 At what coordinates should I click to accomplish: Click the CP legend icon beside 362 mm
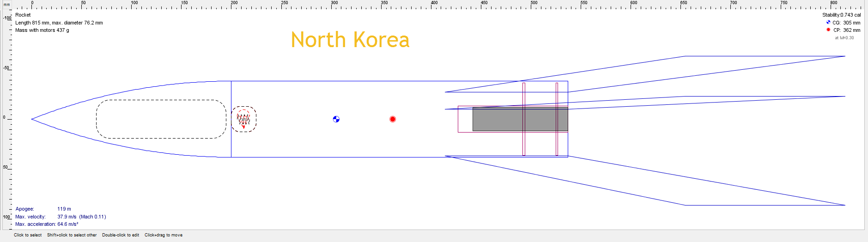click(x=828, y=30)
